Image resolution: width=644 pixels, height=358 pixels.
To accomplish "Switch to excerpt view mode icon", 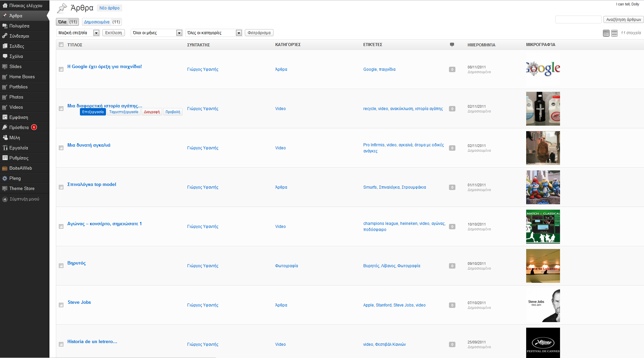I will click(614, 33).
